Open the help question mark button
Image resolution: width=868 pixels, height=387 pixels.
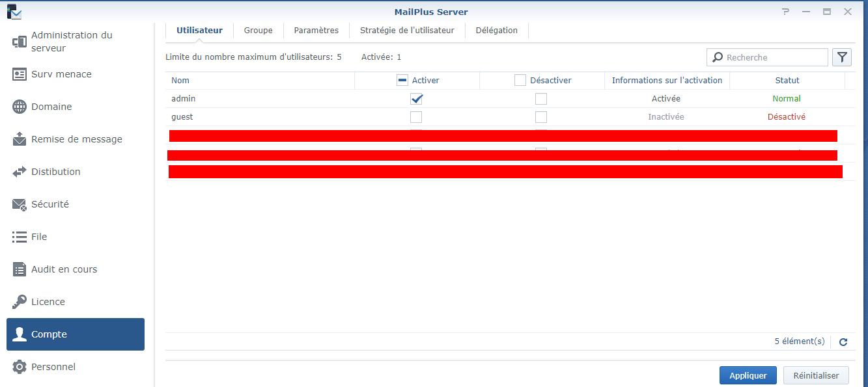pyautogui.click(x=786, y=12)
